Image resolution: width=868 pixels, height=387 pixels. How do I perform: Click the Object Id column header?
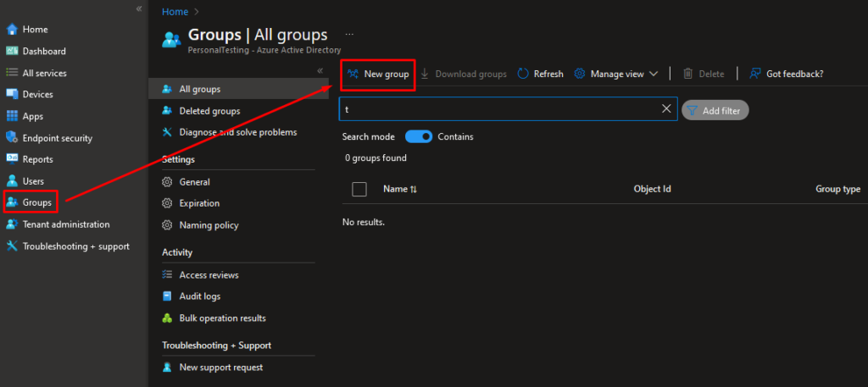[x=652, y=189]
